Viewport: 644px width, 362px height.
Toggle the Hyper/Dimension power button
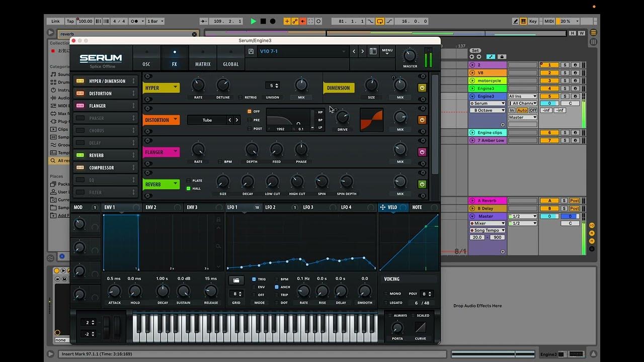coord(422,88)
